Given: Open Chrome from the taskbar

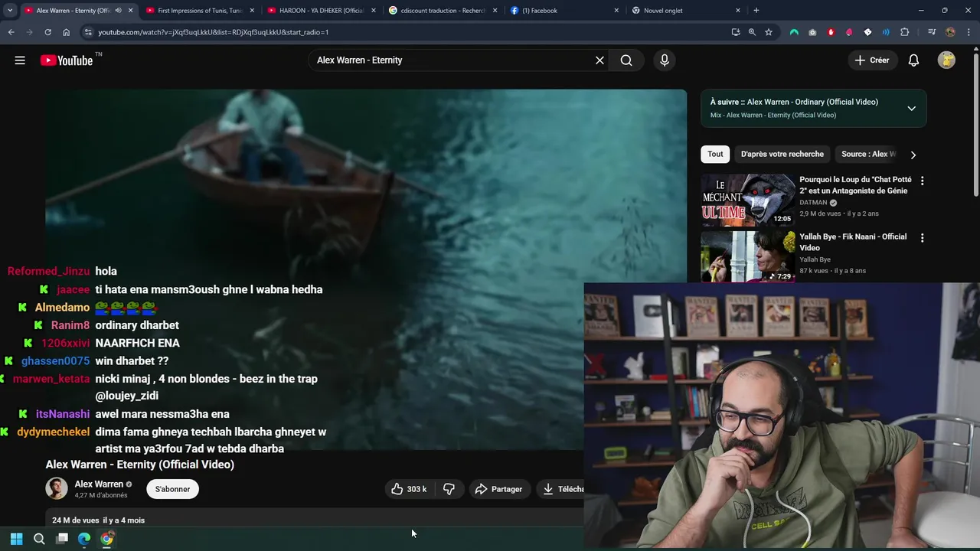Looking at the screenshot, I should (x=106, y=539).
